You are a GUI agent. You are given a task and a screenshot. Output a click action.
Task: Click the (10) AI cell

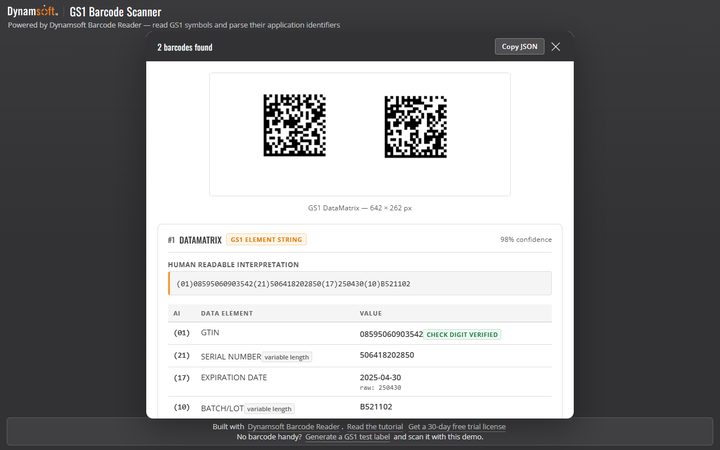click(x=181, y=407)
